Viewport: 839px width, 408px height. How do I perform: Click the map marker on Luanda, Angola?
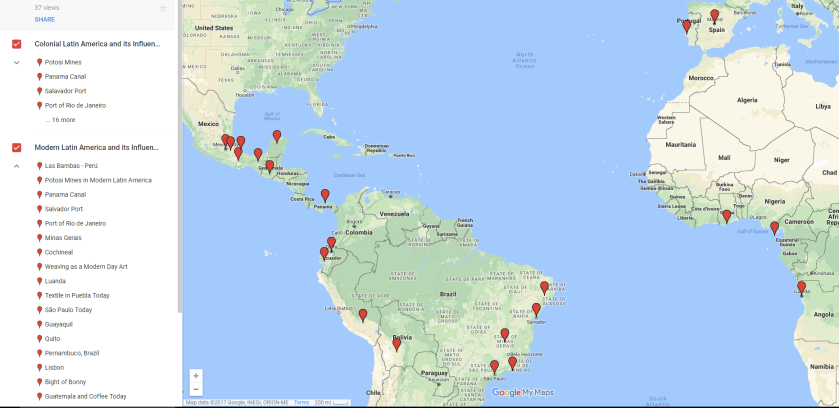(801, 288)
